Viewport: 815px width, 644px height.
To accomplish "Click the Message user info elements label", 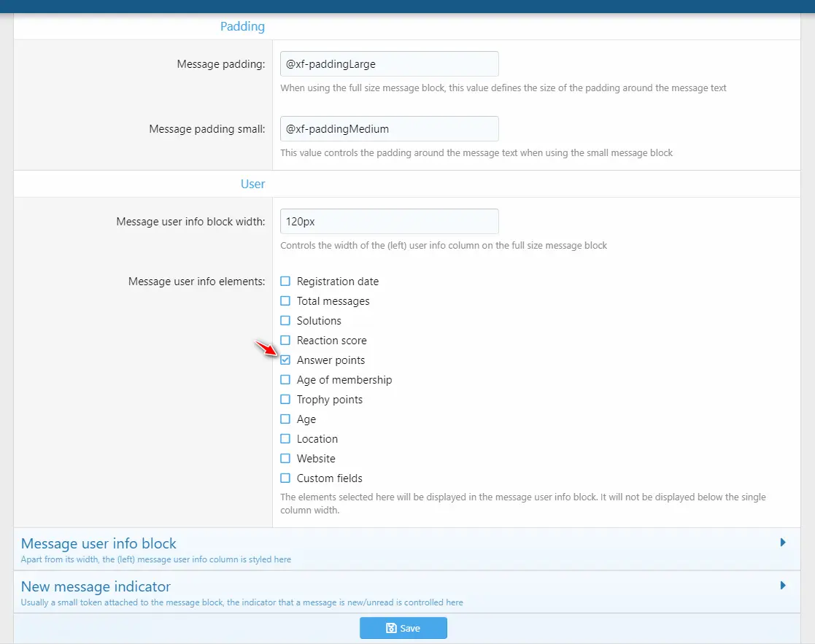I will coord(196,282).
